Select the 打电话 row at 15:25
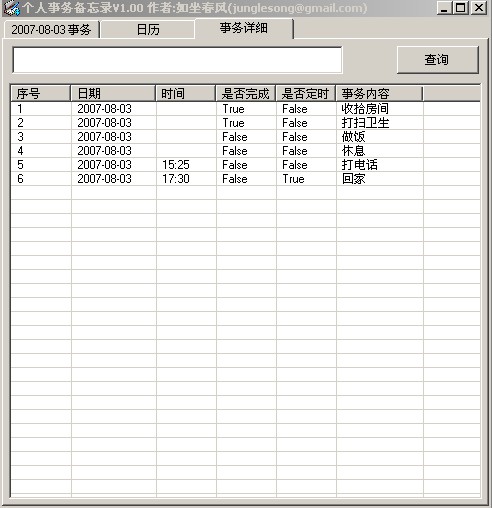This screenshot has height=508, width=492. 245,165
